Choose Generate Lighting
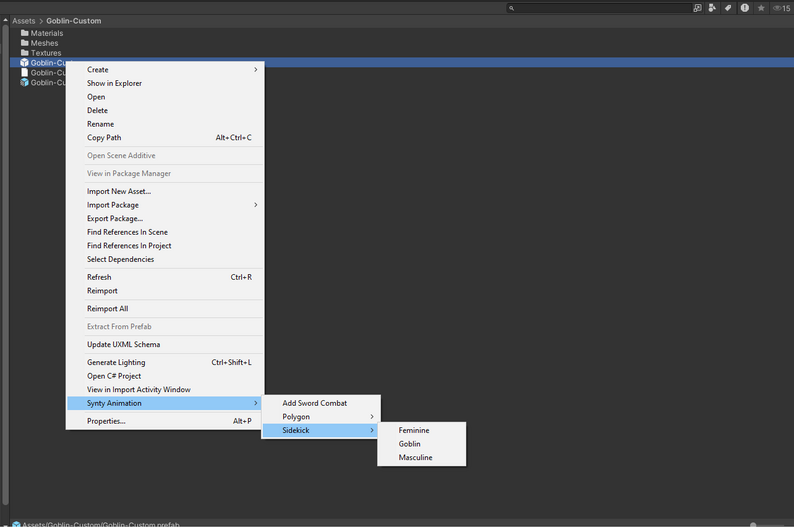Viewport: 794px width, 528px height. (x=165, y=362)
